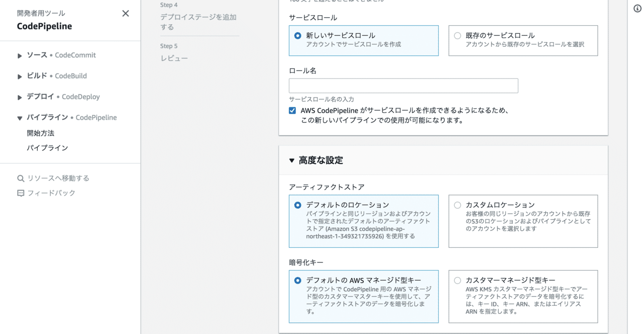Expand the ビルド CodeBuild section arrow
The image size is (644, 334).
20,77
